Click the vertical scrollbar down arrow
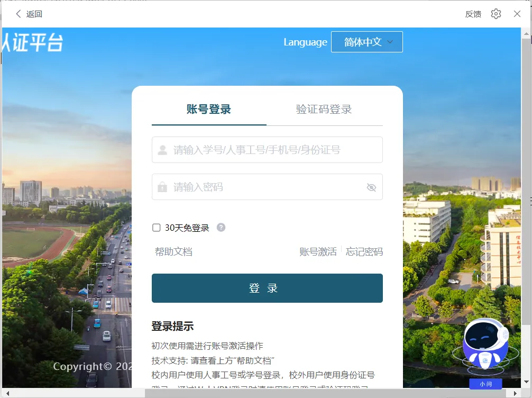The width and height of the screenshot is (532, 398). [x=526, y=382]
